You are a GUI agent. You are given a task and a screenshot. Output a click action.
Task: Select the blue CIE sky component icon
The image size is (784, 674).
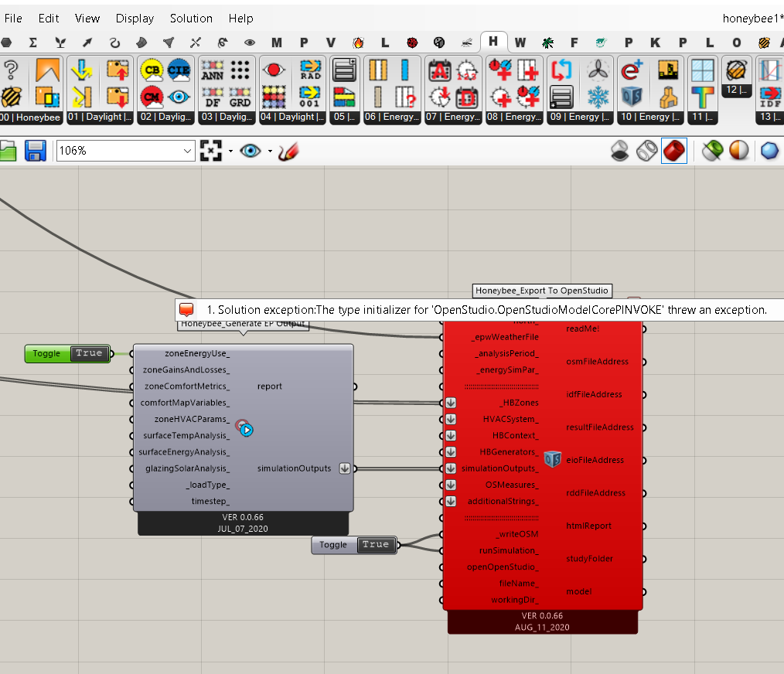[179, 70]
